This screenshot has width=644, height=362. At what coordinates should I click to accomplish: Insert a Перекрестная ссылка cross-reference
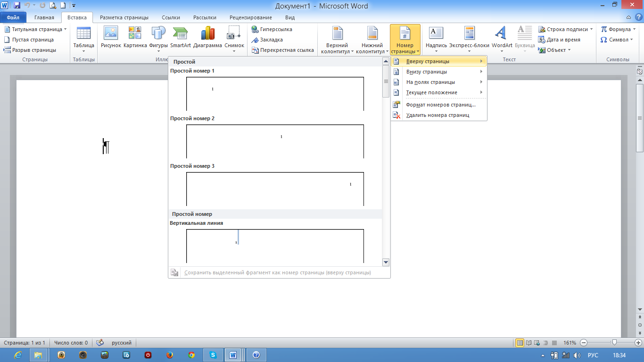283,50
